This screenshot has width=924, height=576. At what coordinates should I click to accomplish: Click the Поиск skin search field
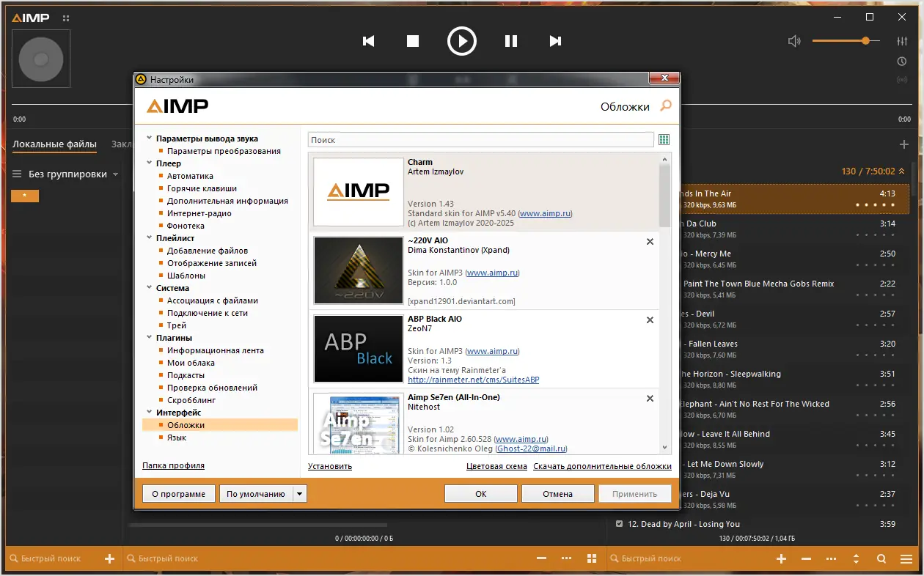click(481, 139)
